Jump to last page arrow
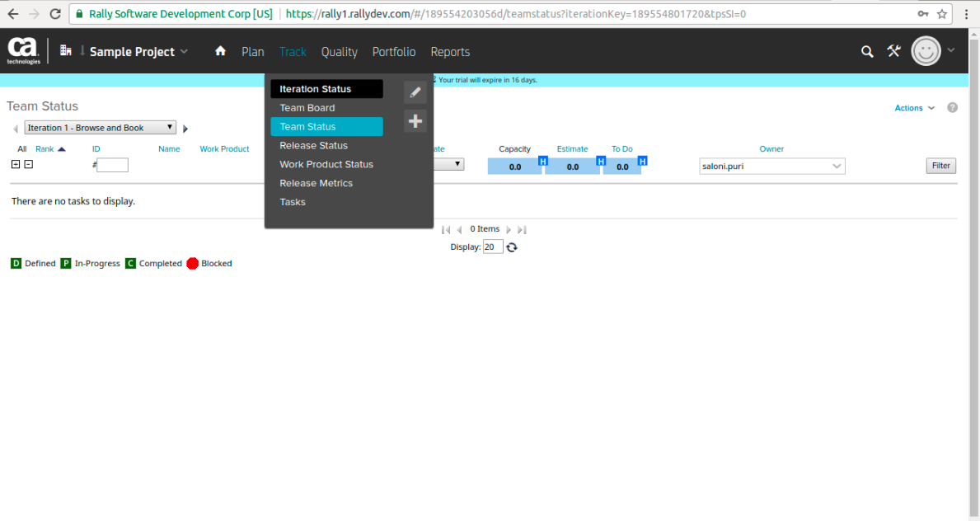The image size is (980, 521). point(522,230)
